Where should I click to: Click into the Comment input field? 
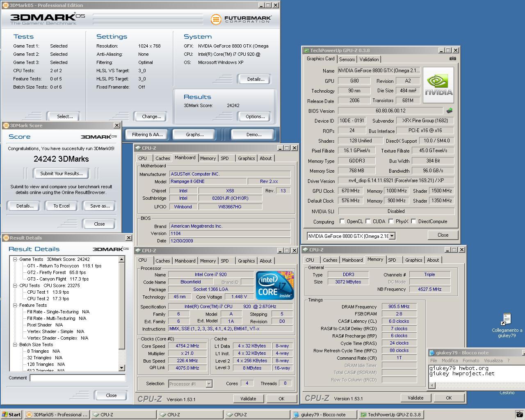pos(78,378)
